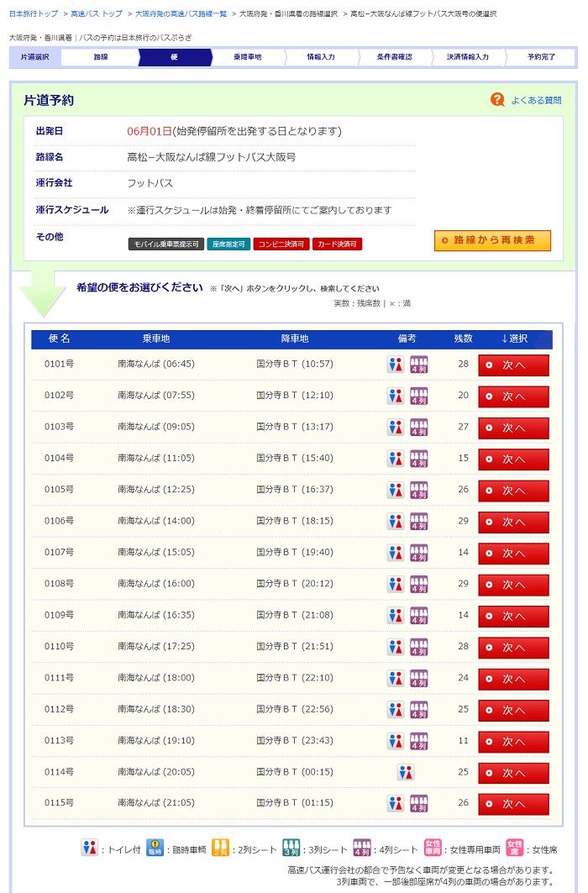Choose 次へ on the 0115号 row
The width and height of the screenshot is (588, 893).
click(513, 804)
